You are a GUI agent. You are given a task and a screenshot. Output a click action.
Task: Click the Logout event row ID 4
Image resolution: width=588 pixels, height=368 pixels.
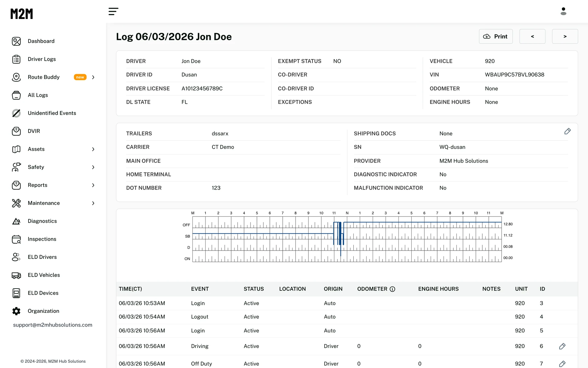pos(347,317)
